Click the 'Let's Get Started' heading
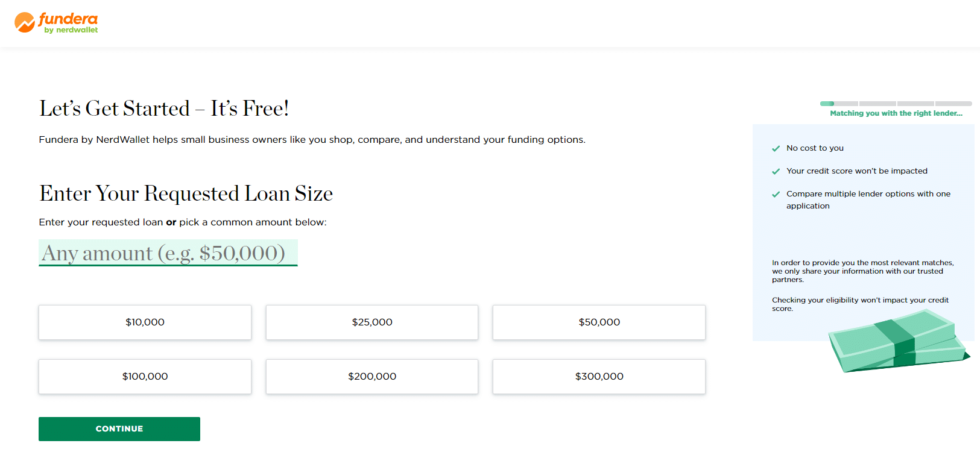Image resolution: width=980 pixels, height=461 pixels. tap(164, 108)
